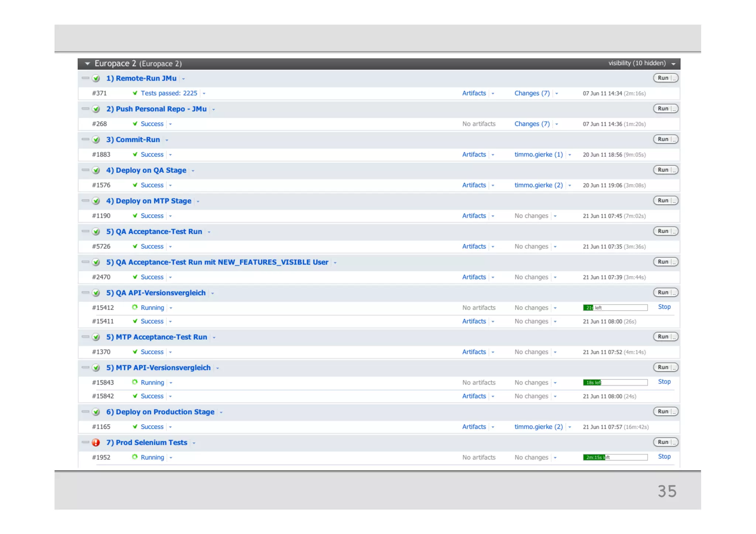756x534 pixels.
Task: Toggle collapse handle of Prod Selenium Tests
Action: [x=85, y=442]
